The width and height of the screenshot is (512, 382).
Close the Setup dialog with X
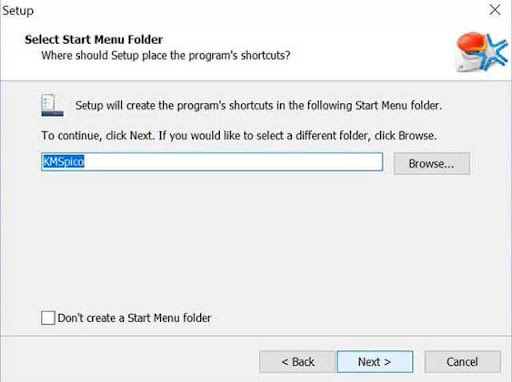point(495,10)
